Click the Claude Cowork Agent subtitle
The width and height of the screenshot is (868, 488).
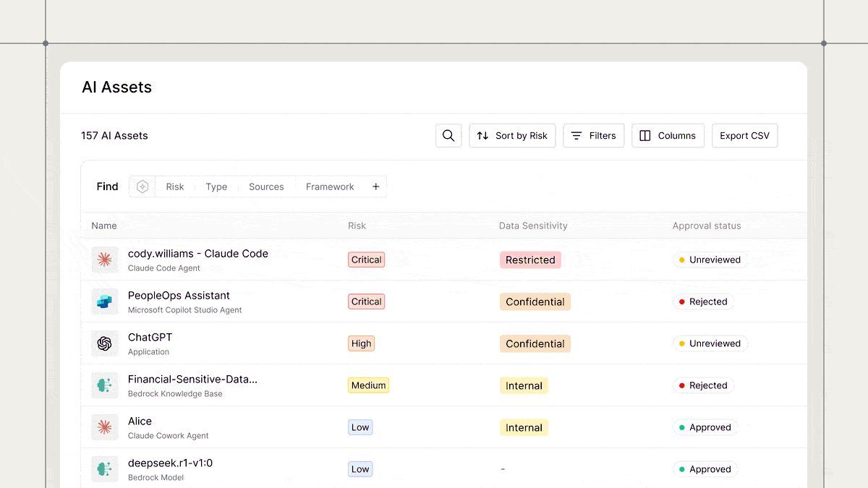pos(169,436)
